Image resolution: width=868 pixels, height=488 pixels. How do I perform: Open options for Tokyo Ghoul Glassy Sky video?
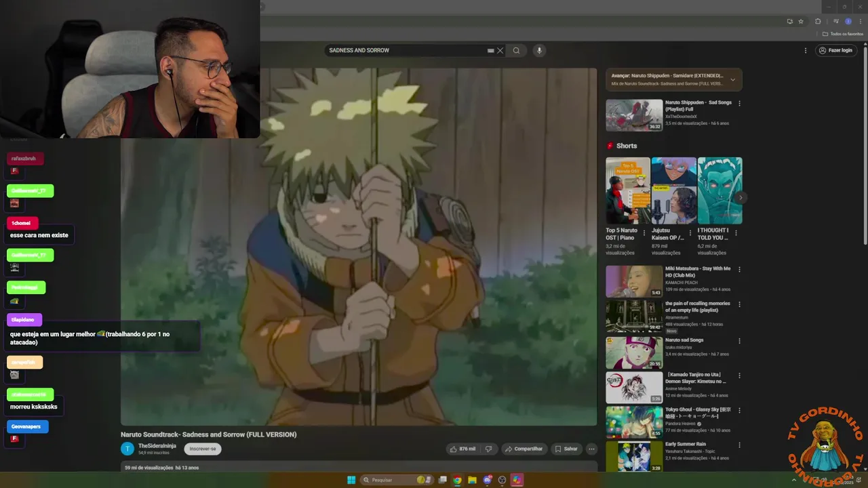(x=739, y=410)
